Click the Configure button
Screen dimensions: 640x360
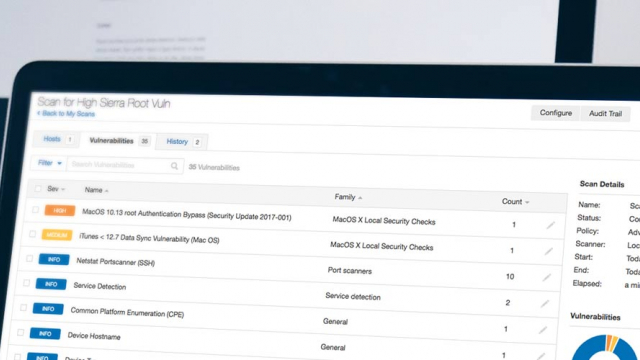click(x=556, y=113)
